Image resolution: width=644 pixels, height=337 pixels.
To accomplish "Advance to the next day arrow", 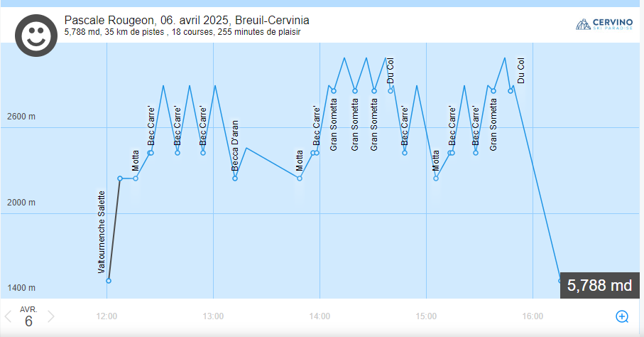I will point(51,316).
